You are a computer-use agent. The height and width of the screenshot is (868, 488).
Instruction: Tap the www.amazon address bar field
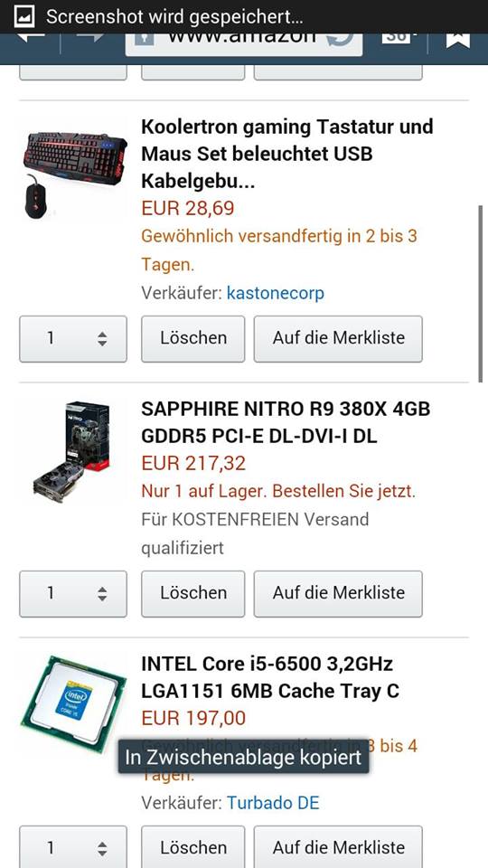coord(244,43)
